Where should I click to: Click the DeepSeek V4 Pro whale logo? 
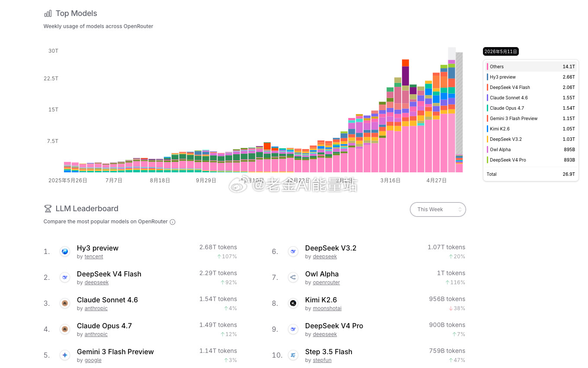coord(293,329)
